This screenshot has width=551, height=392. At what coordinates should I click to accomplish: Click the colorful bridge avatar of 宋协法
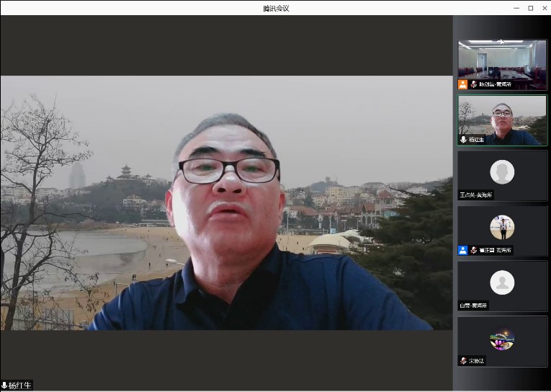(502, 338)
